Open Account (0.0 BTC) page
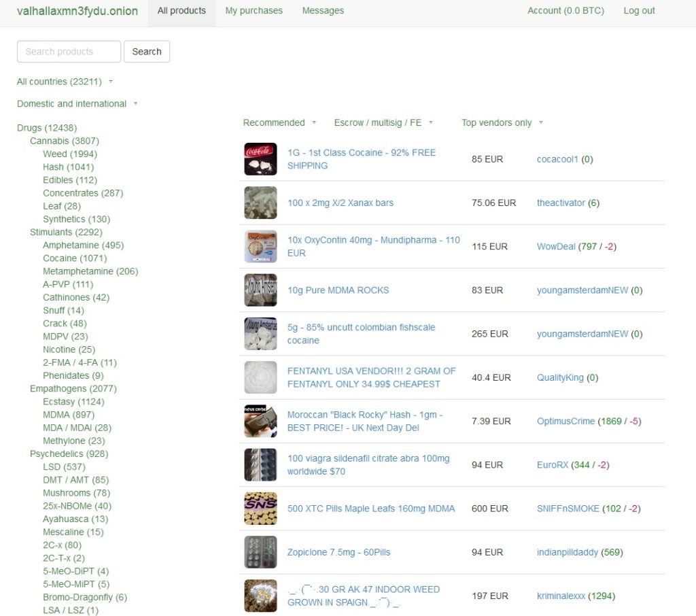Viewport: 696px width, 616px height. click(565, 11)
